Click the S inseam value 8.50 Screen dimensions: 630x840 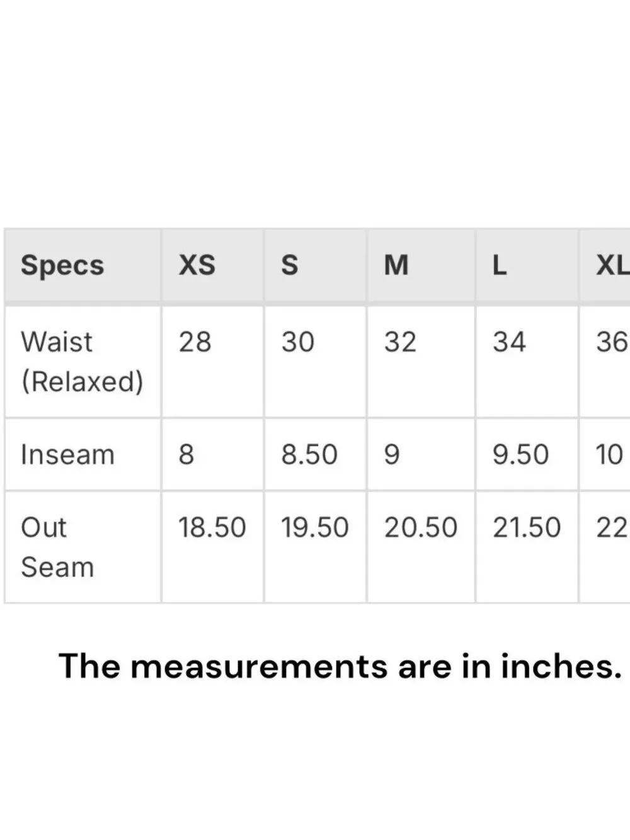tap(309, 454)
